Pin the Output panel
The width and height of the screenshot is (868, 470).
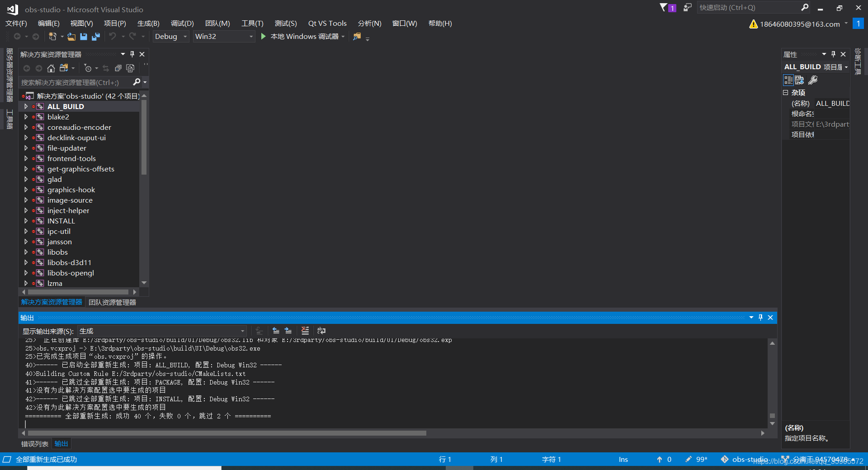tap(760, 318)
